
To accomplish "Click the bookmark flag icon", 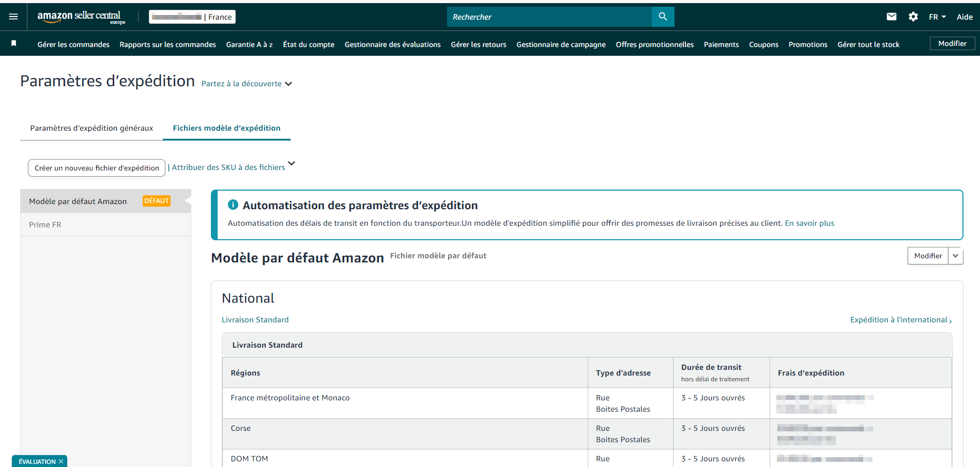I will 14,44.
